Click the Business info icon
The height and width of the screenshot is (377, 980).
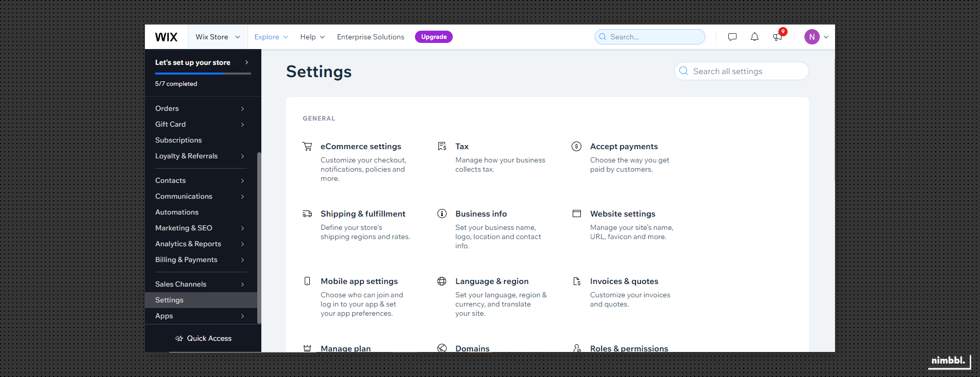click(x=442, y=214)
